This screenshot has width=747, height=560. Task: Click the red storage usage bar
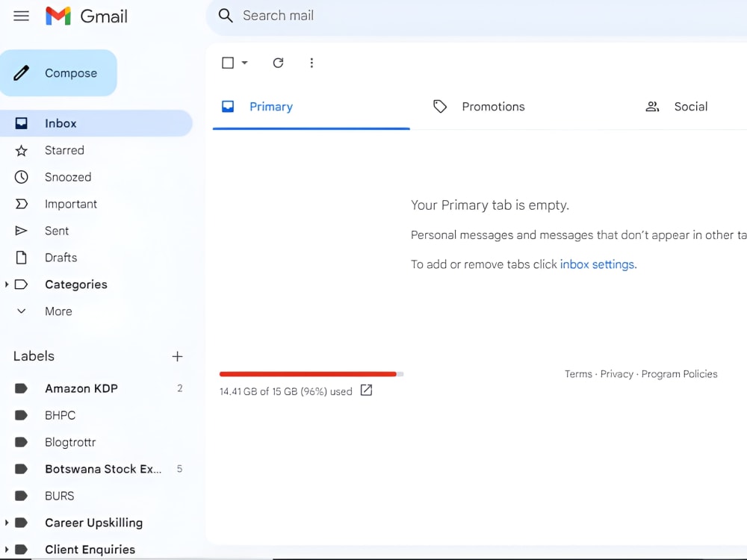[308, 373]
